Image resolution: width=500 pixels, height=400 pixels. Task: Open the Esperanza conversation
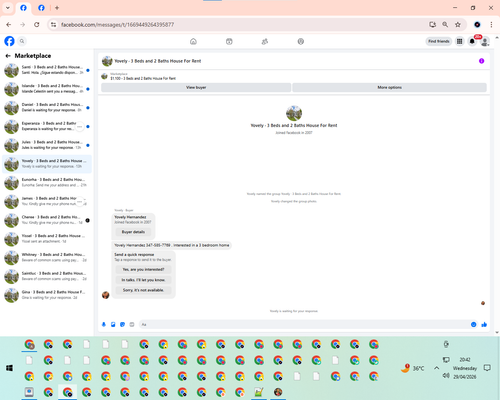pos(47,126)
